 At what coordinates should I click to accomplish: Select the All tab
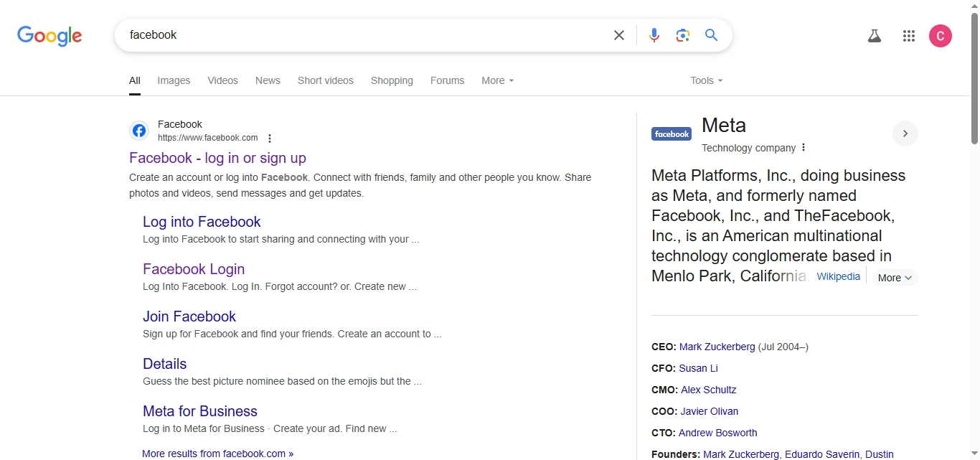coord(135,80)
